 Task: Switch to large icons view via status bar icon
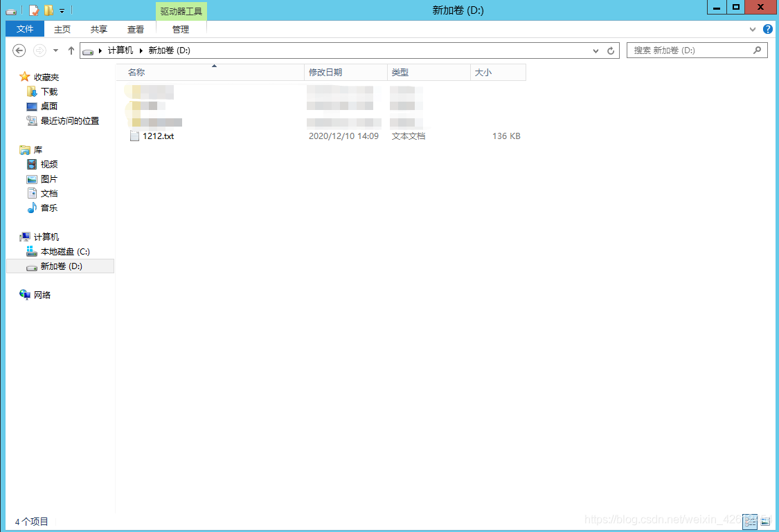pos(765,522)
